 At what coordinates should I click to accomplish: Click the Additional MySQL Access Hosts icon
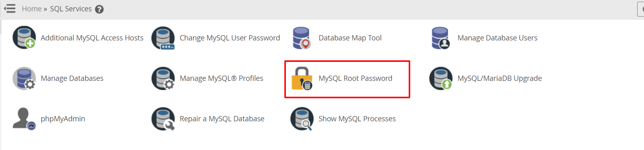24,38
